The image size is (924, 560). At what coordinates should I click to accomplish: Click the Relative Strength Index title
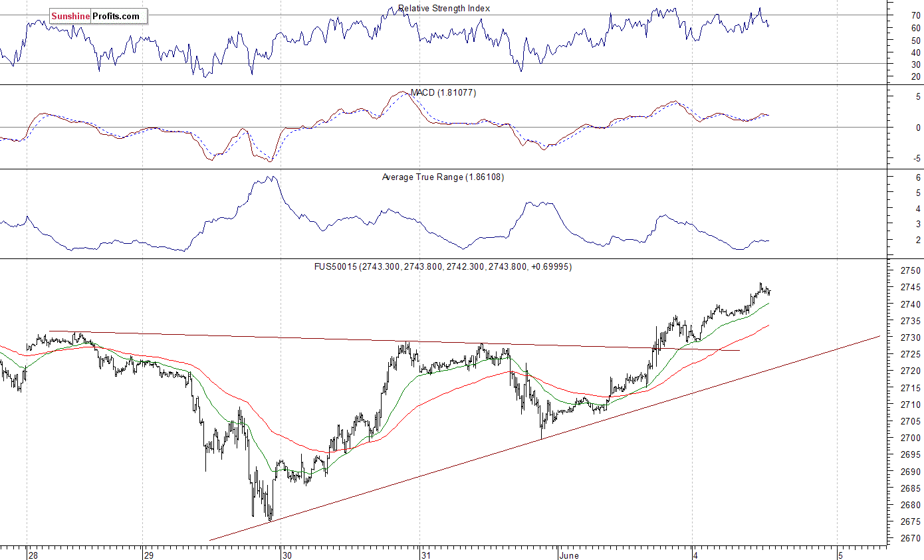tap(444, 9)
